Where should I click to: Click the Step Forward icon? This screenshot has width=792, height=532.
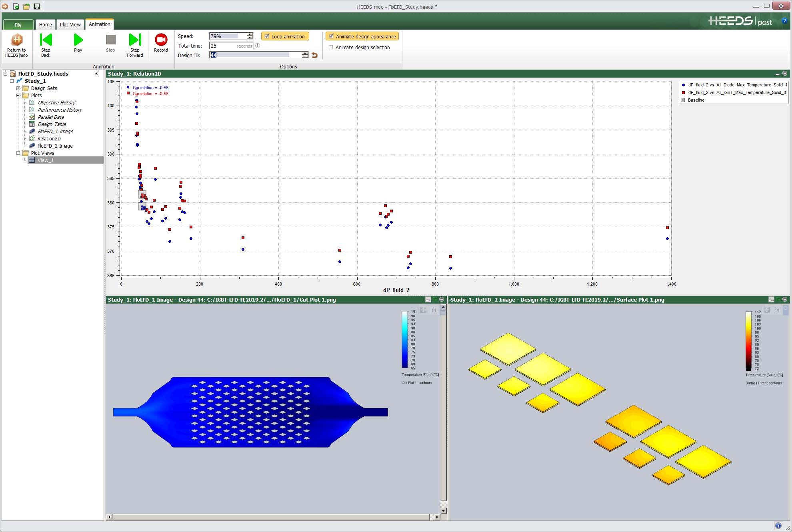click(135, 40)
